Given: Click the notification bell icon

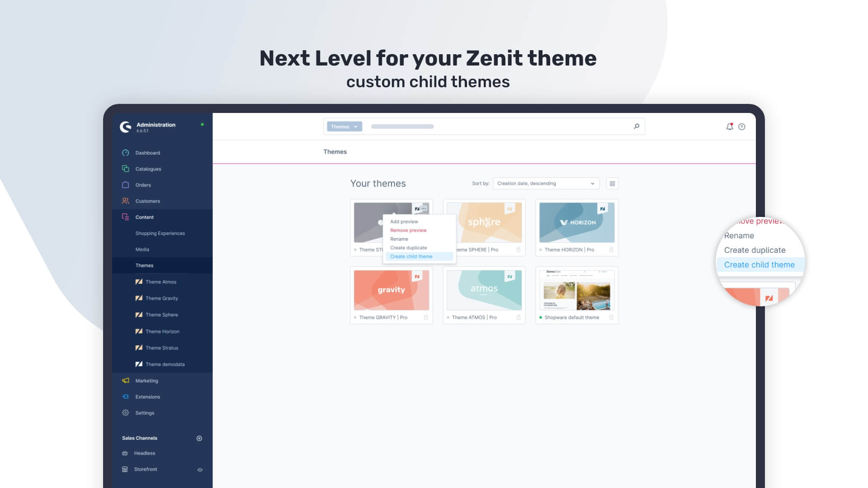Looking at the screenshot, I should tap(730, 127).
